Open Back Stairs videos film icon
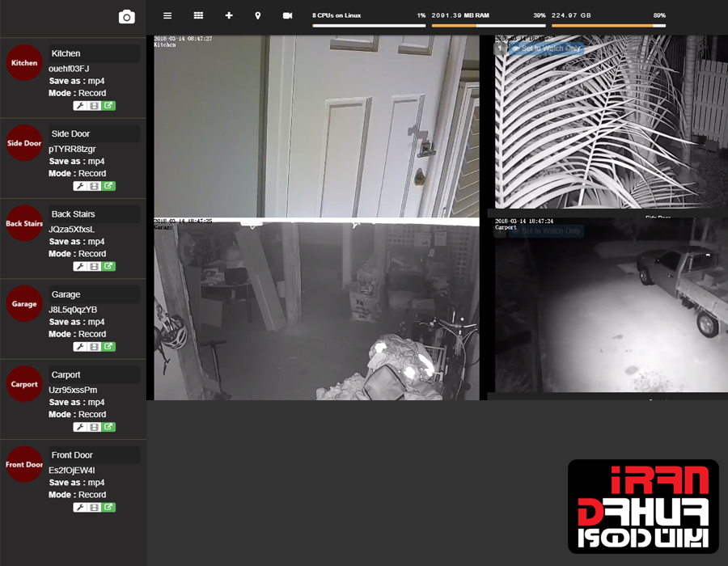 pos(95,266)
